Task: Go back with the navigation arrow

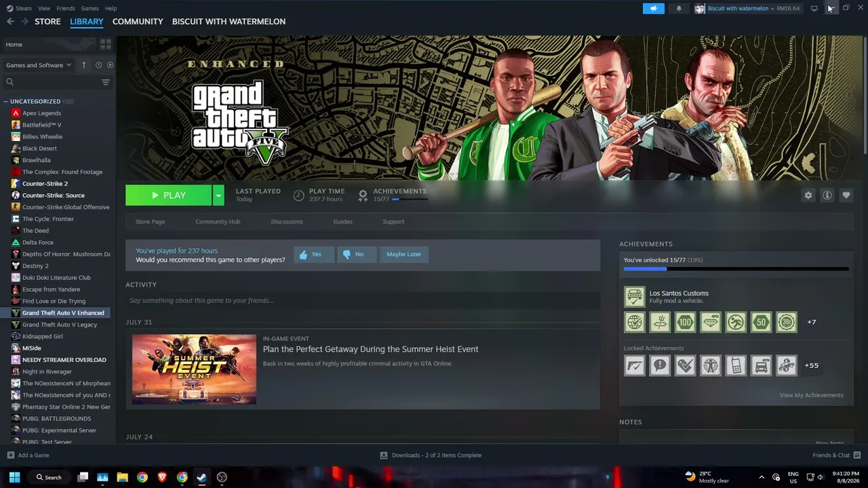Action: point(10,22)
